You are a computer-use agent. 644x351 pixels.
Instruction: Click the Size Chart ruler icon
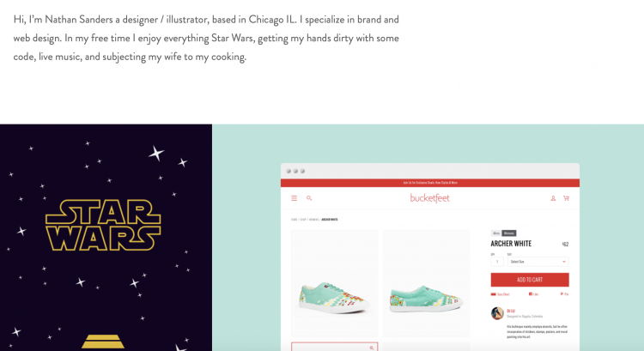(493, 294)
